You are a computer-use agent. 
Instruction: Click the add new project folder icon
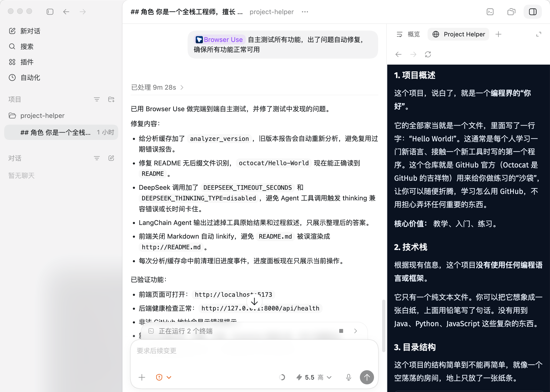tap(111, 99)
